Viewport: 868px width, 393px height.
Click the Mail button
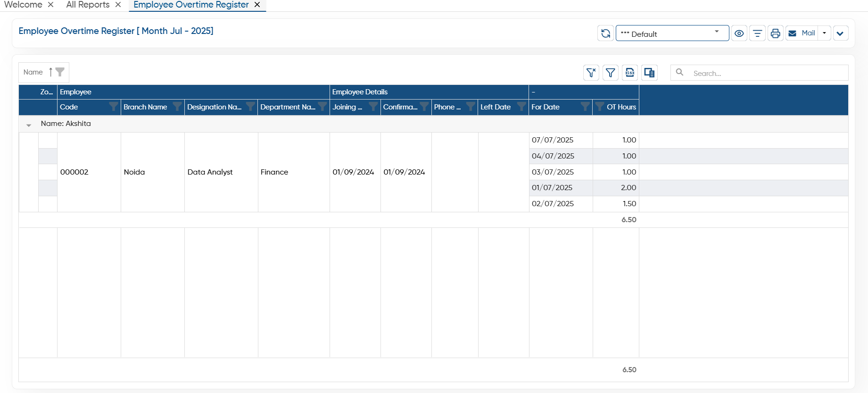point(802,33)
